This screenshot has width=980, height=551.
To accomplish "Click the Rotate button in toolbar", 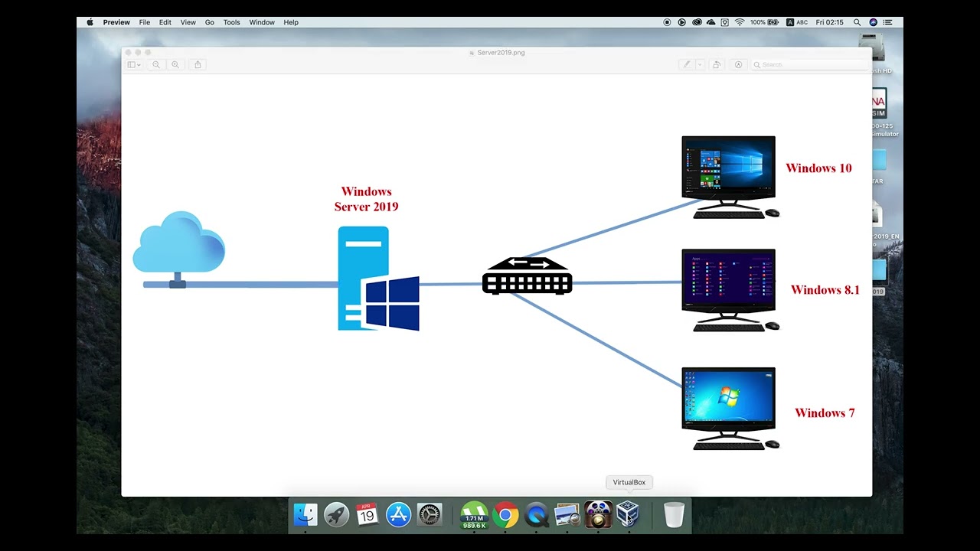I will point(717,65).
